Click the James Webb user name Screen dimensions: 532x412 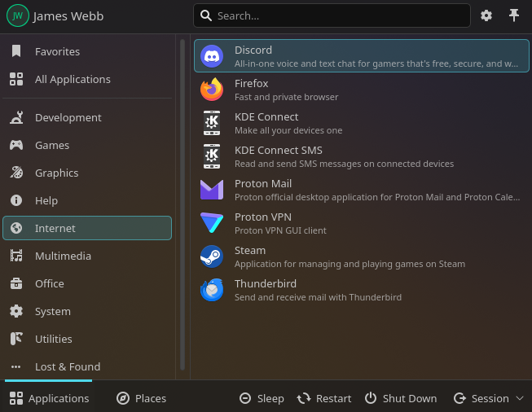[68, 16]
